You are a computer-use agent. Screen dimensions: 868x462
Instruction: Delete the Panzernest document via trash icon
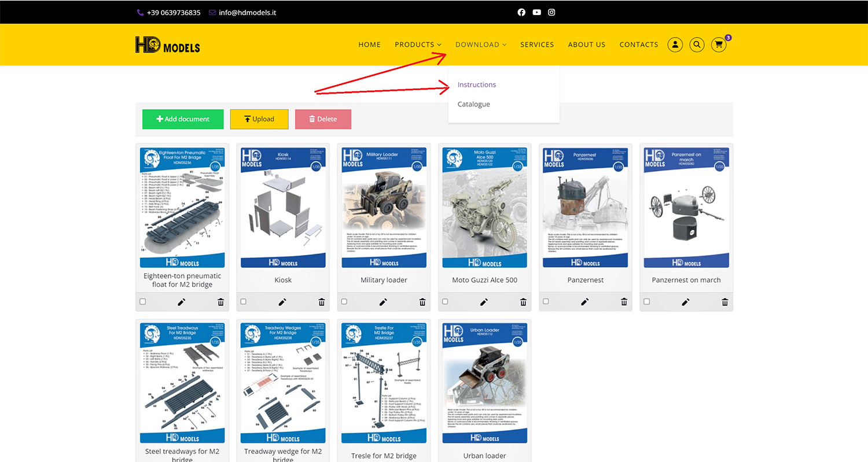point(624,302)
